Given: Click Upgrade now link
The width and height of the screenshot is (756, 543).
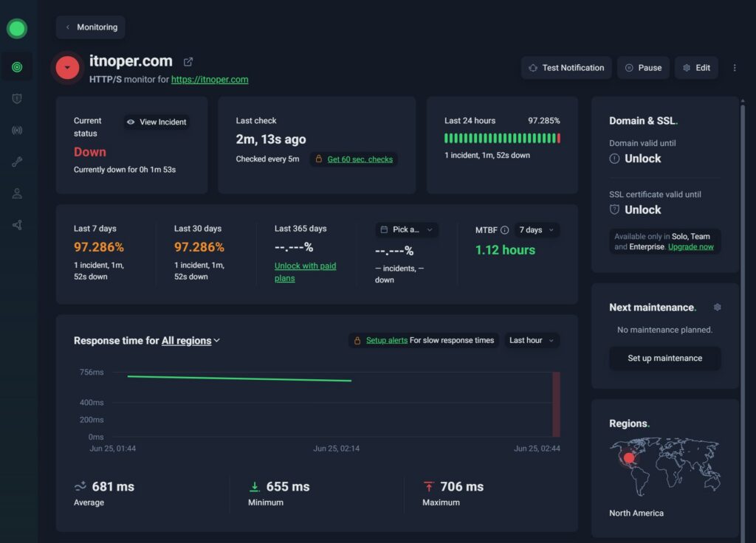Looking at the screenshot, I should coord(690,246).
